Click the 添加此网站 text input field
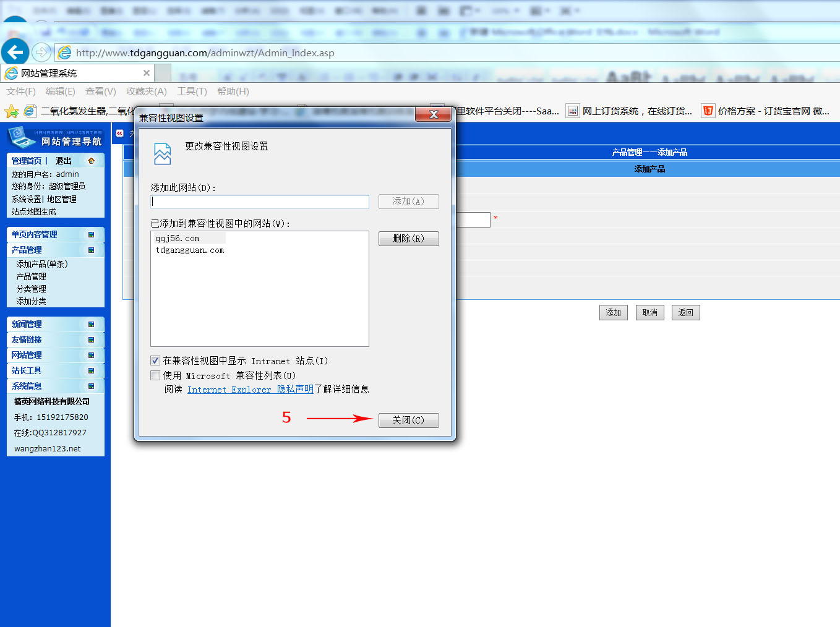This screenshot has height=627, width=840. (260, 202)
